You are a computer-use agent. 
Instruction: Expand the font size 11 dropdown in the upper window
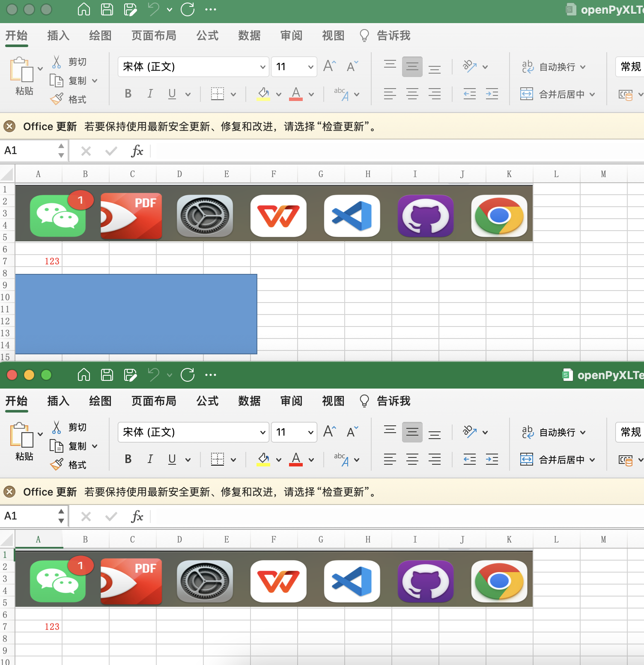point(310,67)
